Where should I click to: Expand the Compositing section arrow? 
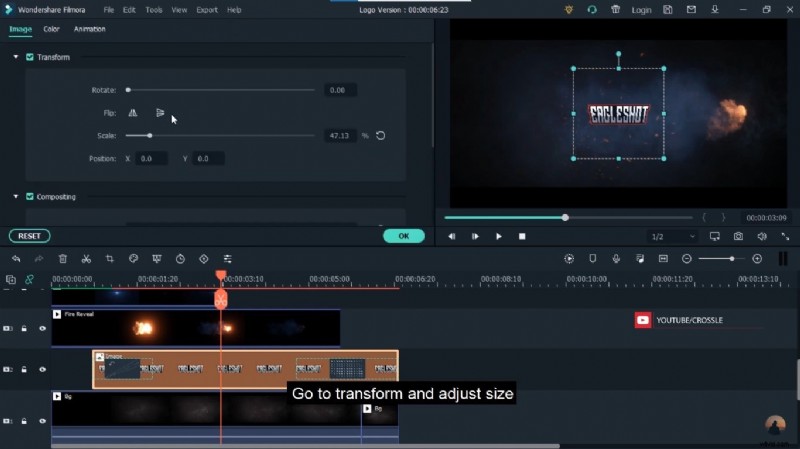click(16, 197)
